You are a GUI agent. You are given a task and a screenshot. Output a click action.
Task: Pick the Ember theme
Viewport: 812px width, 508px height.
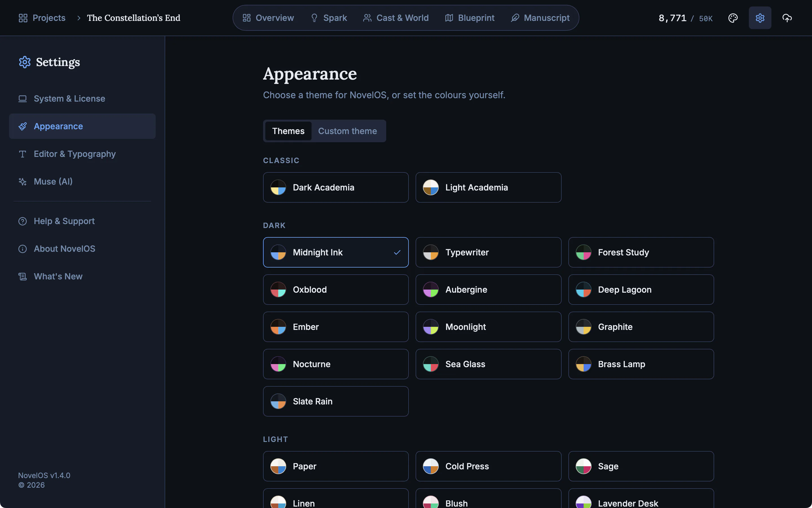click(336, 327)
